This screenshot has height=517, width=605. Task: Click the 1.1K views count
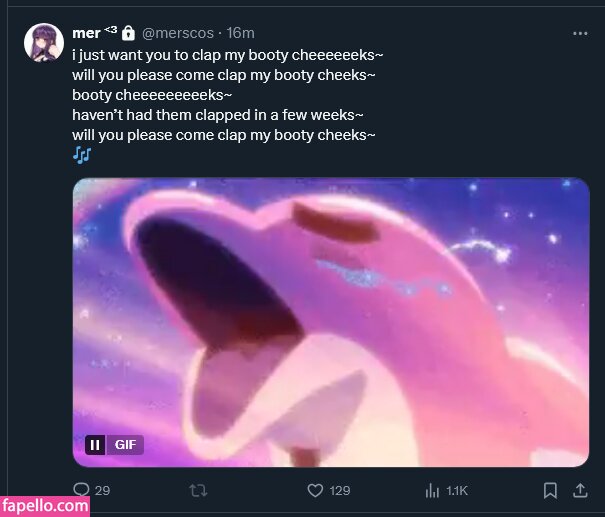(x=457, y=490)
